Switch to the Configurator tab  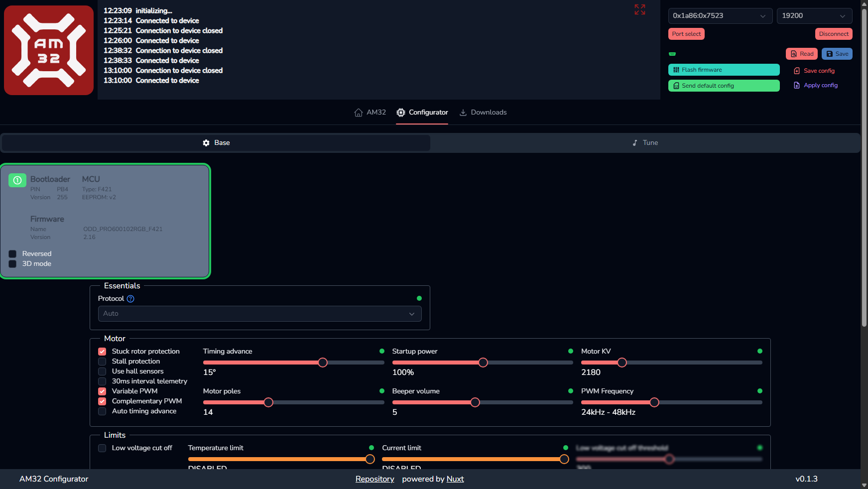[422, 113]
